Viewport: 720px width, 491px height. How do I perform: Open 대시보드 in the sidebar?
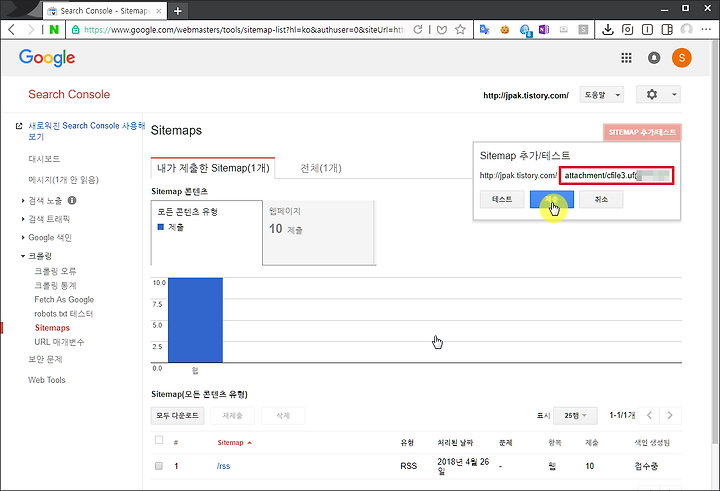click(44, 159)
